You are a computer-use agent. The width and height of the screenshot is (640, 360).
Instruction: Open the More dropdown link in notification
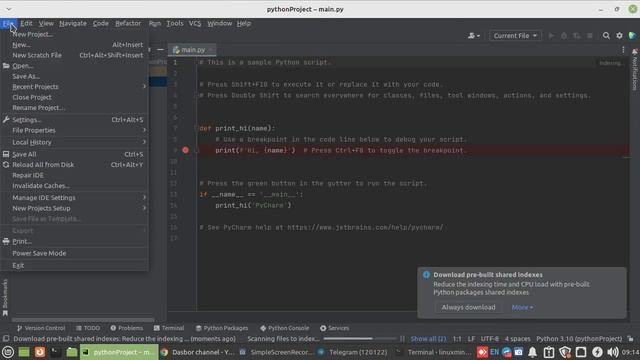[x=522, y=307]
